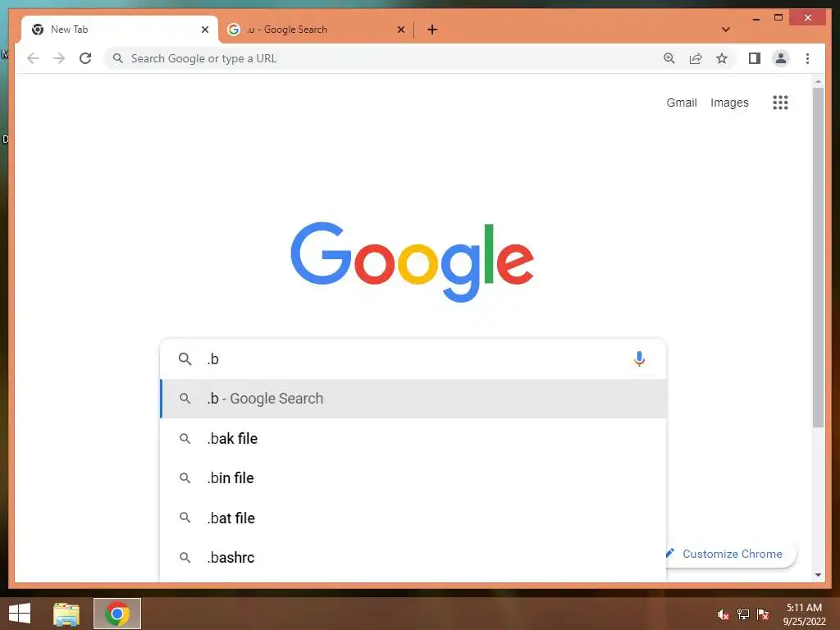Viewport: 840px width, 630px height.
Task: Open File Explorer from the taskbar
Action: tap(66, 614)
